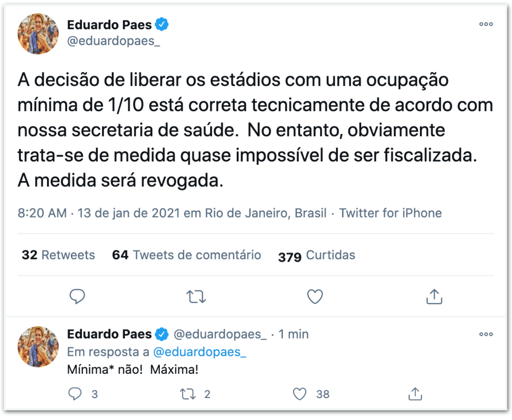Image resolution: width=512 pixels, height=420 pixels.
Task: Click the Eduardo Paes name in header
Action: [x=109, y=25]
